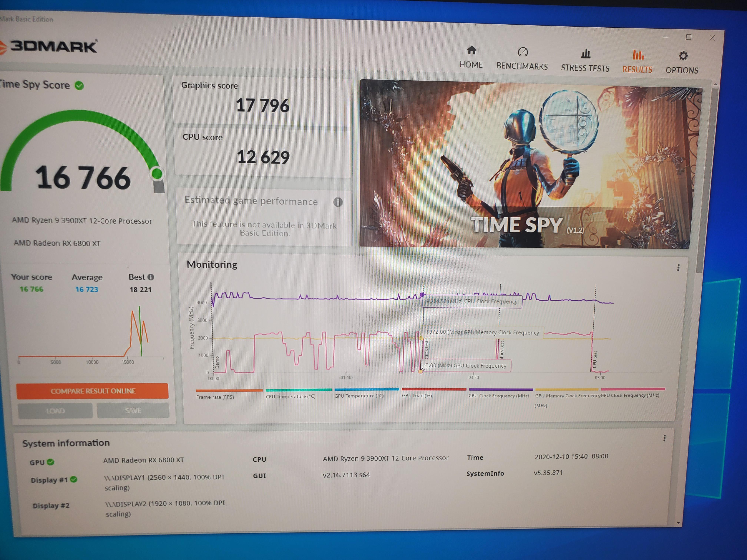Image resolution: width=747 pixels, height=560 pixels.
Task: Click the verified badge beside Time Spy Score
Action: 79,85
